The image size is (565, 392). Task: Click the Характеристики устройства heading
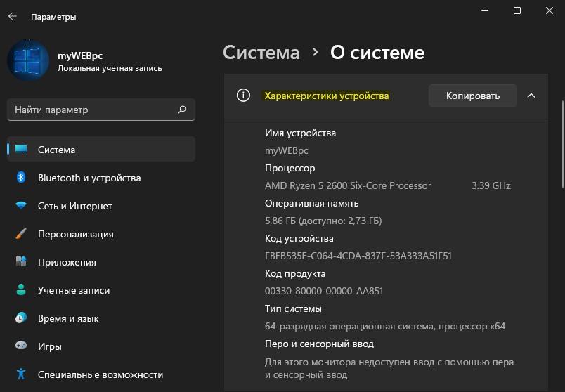pyautogui.click(x=327, y=96)
